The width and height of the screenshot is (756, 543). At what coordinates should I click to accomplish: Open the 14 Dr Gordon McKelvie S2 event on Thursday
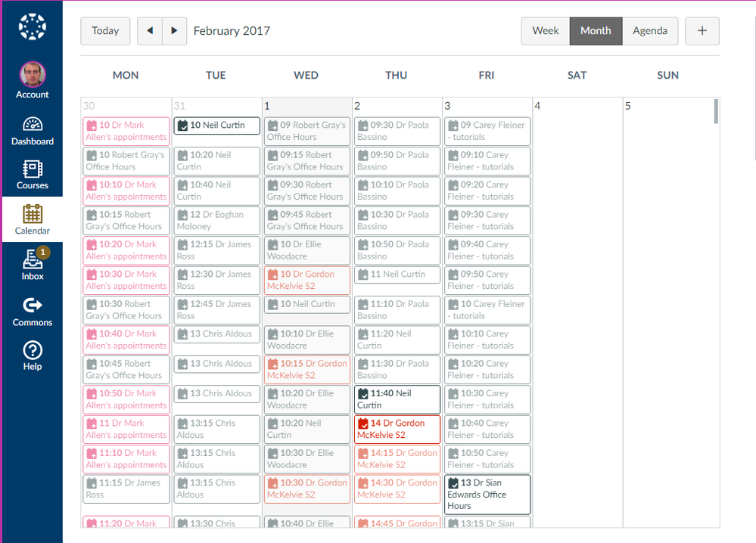pos(397,430)
